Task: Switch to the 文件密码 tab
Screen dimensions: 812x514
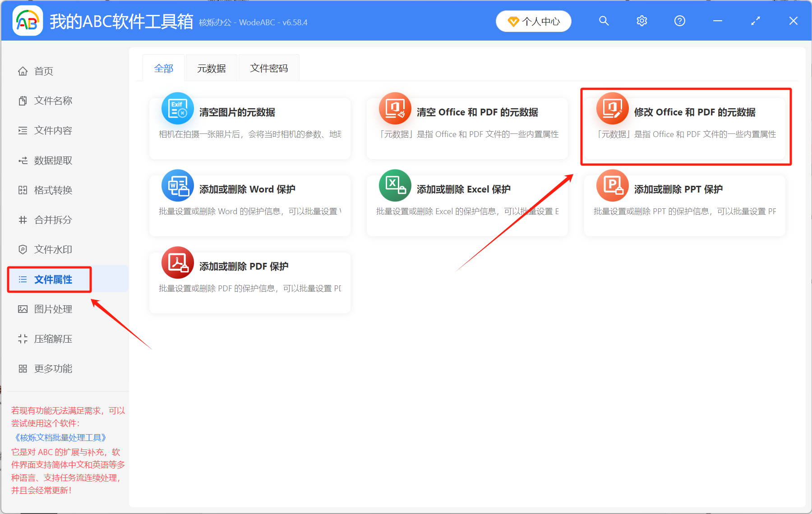Action: [x=268, y=68]
